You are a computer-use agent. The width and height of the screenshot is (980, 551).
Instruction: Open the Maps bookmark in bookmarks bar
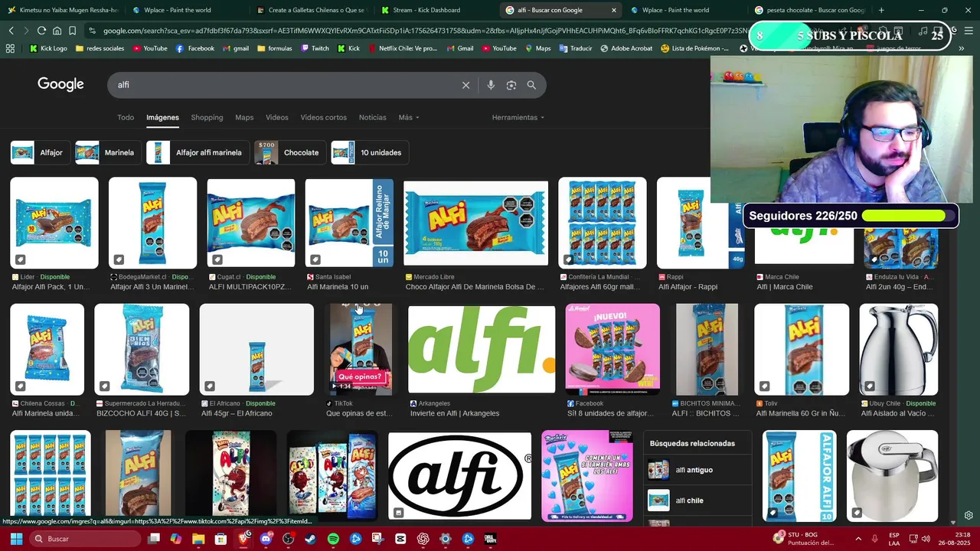tap(537, 48)
